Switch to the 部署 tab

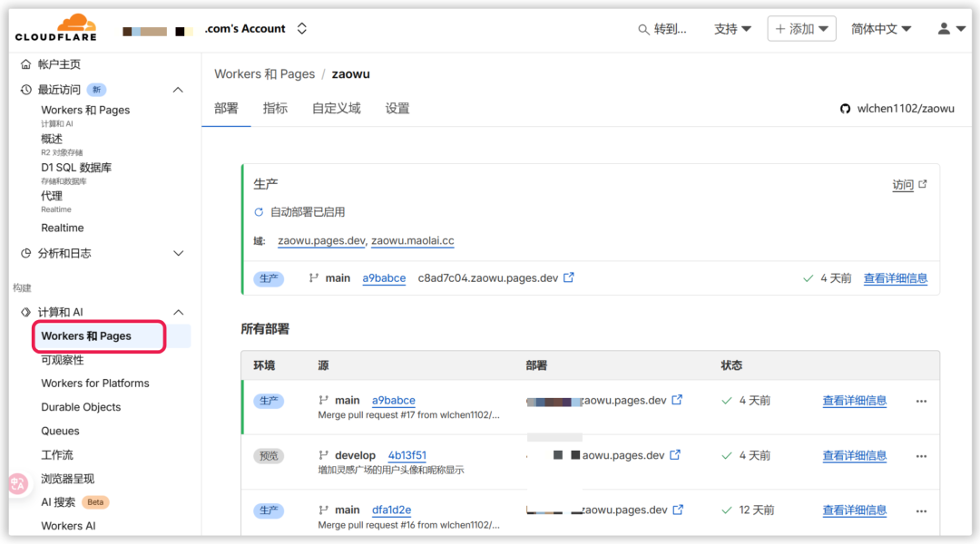pos(226,108)
